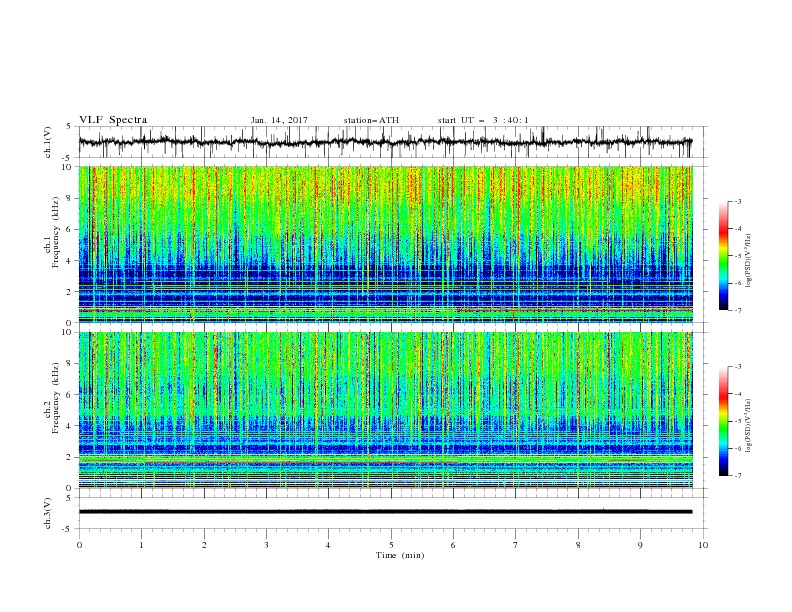
Task: Click the "ch.1 Frequency (kHz)" axis label
Action: [x=51, y=231]
